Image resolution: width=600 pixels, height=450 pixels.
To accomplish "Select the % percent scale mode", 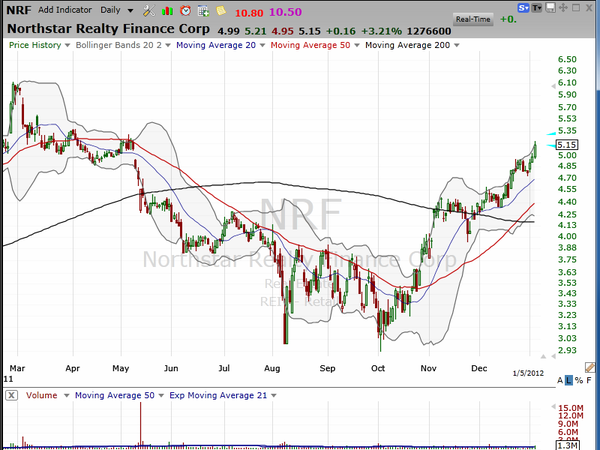I will click(x=579, y=380).
